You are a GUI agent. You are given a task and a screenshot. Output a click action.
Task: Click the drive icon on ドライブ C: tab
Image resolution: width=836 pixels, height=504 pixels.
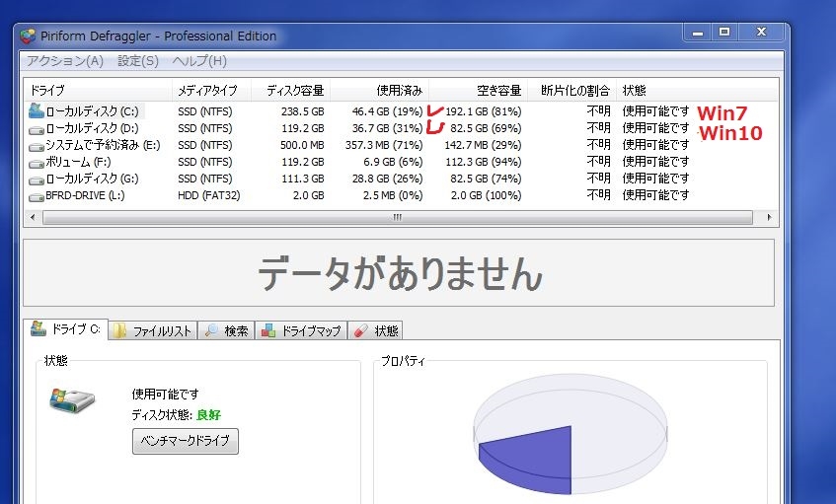coord(38,328)
